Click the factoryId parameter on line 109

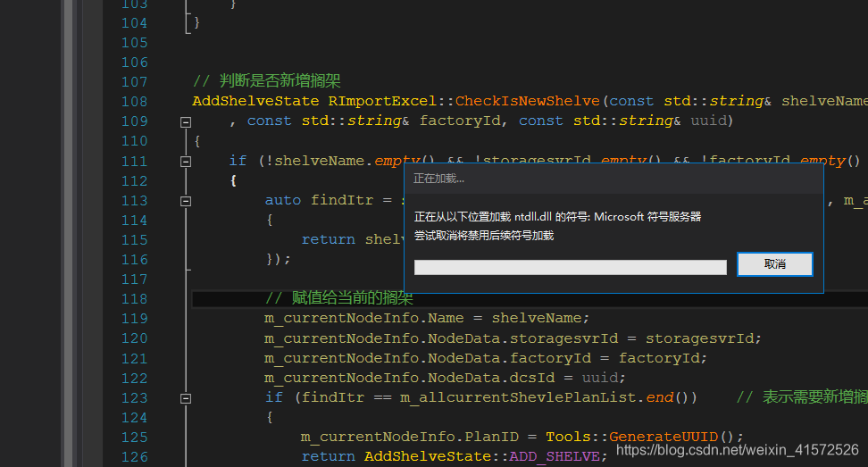click(460, 121)
